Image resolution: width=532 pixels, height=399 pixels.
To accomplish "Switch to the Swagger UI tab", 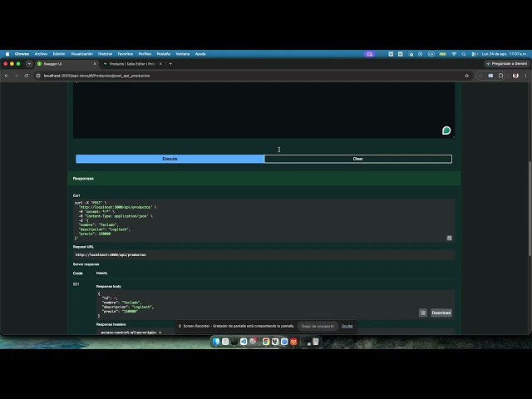I will tap(66, 64).
